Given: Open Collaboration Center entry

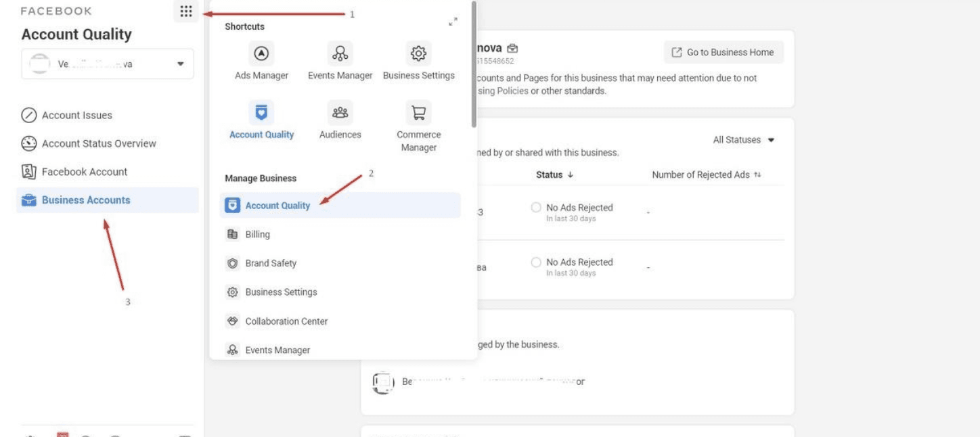Looking at the screenshot, I should click(x=340, y=321).
